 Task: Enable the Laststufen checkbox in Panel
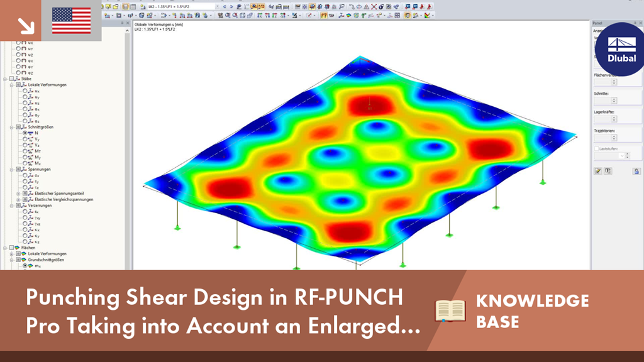[x=596, y=148]
